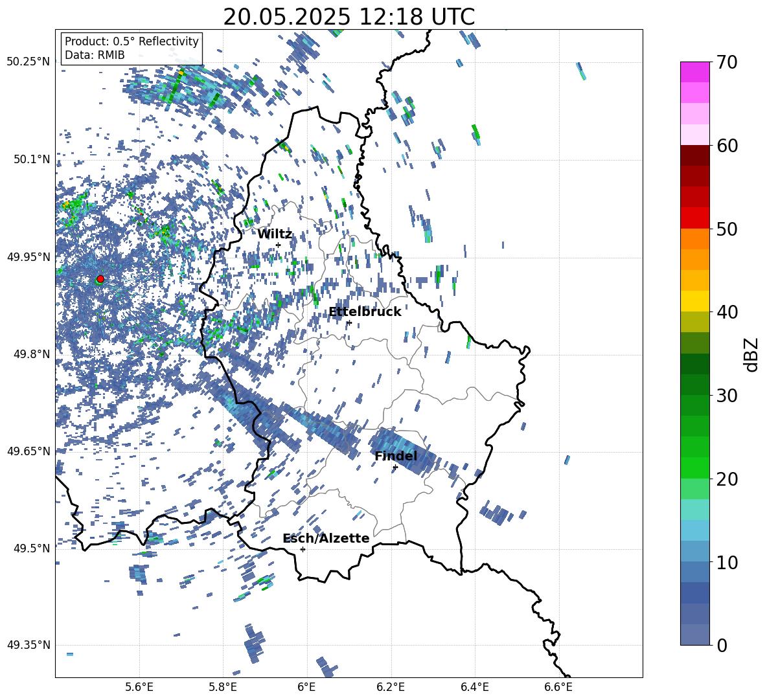Click the dBZ colorbar axis label
Screen dimensions: 767x700
coord(752,354)
